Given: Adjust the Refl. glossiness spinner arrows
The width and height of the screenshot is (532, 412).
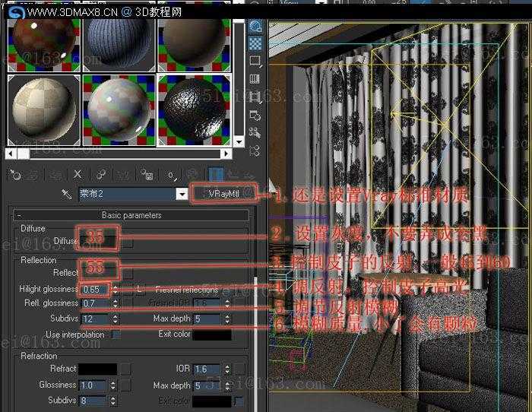Looking at the screenshot, I should point(116,303).
